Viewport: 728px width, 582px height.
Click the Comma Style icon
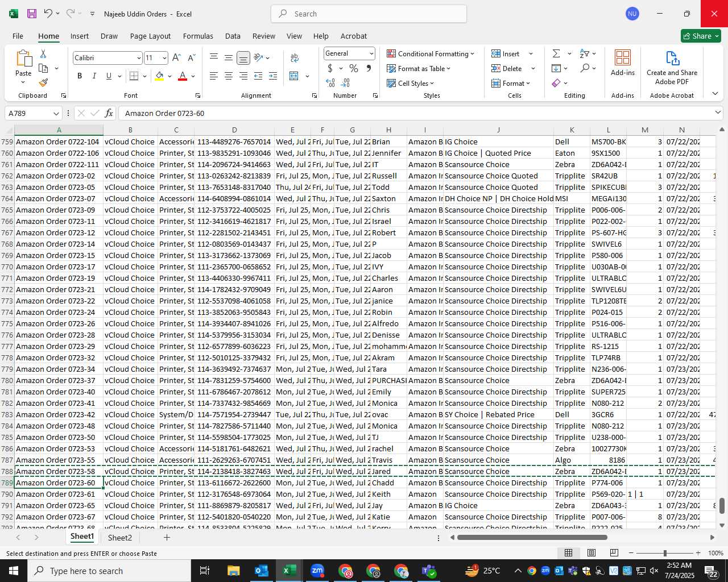click(369, 68)
